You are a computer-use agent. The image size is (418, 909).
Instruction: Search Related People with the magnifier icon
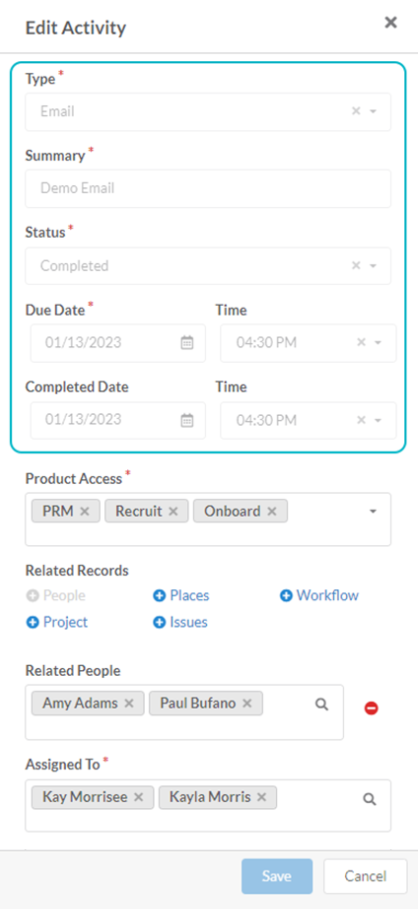(322, 704)
